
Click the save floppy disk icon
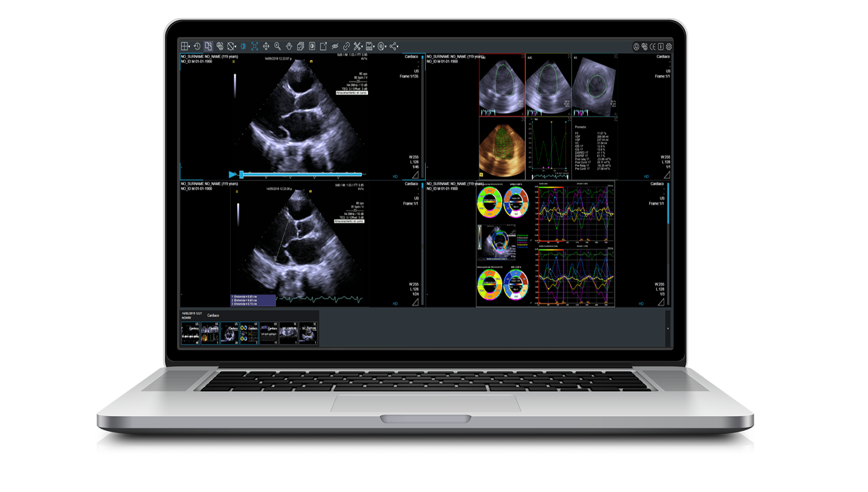[369, 46]
